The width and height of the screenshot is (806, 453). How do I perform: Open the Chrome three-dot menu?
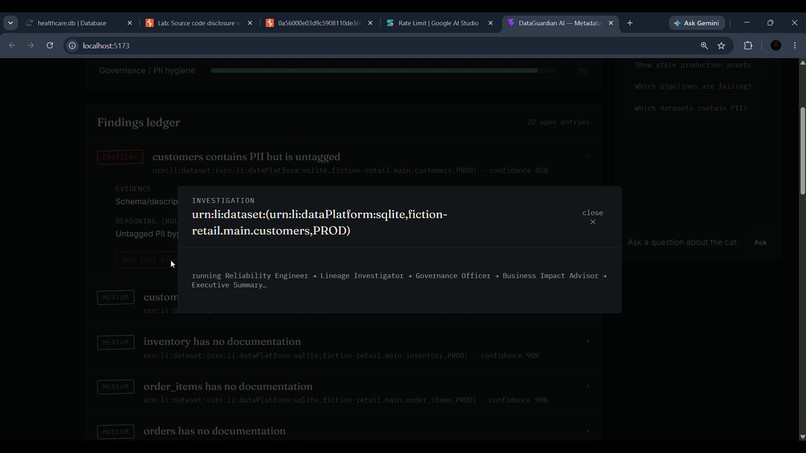tap(795, 46)
